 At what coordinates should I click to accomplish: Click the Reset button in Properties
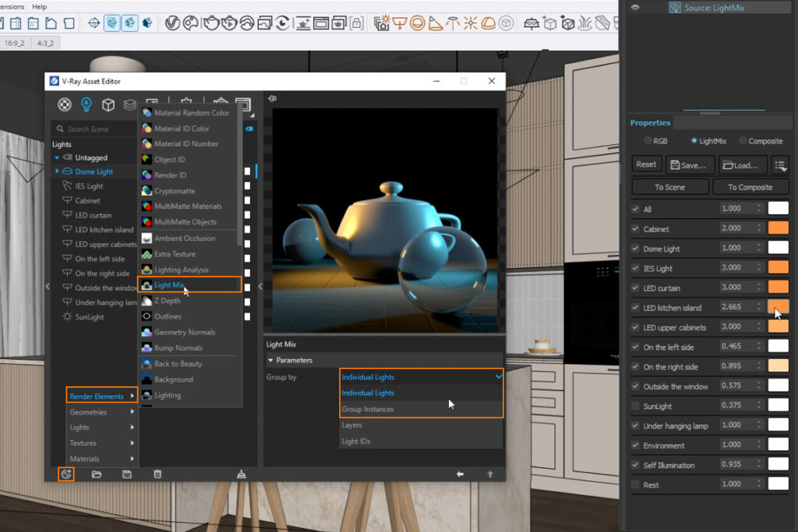point(646,164)
